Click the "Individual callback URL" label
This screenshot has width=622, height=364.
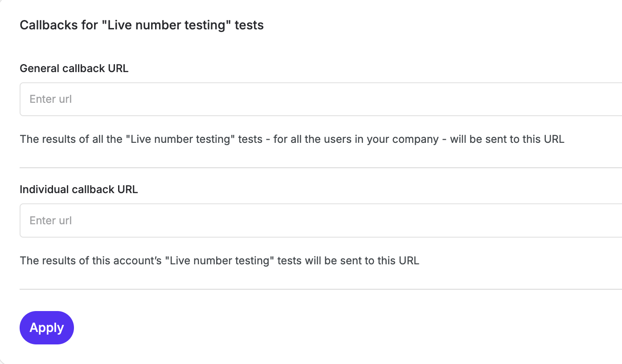point(79,190)
